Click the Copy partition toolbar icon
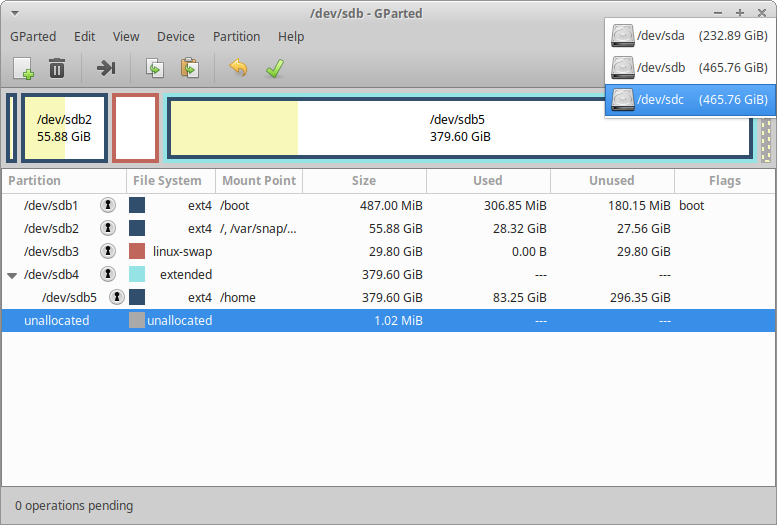 click(x=154, y=68)
